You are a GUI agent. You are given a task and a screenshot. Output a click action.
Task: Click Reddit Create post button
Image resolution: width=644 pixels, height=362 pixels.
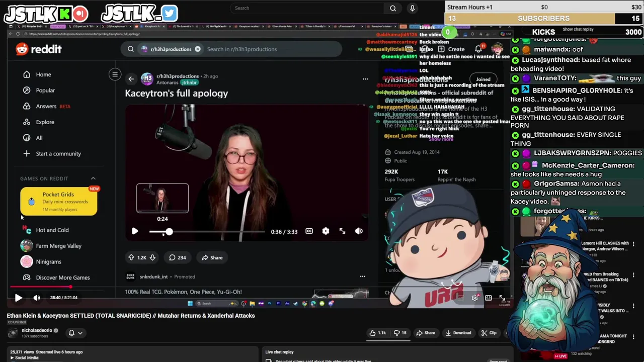pyautogui.click(x=451, y=49)
